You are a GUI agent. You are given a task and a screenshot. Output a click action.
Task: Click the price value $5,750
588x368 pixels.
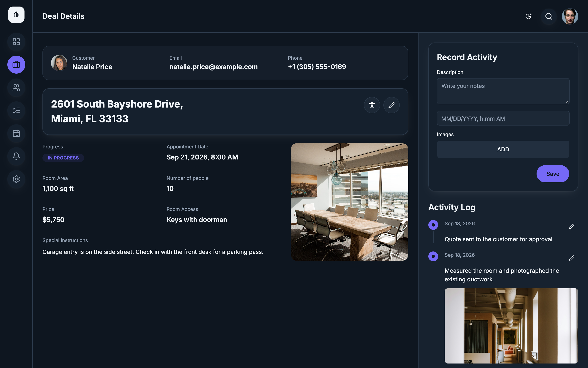click(x=53, y=220)
